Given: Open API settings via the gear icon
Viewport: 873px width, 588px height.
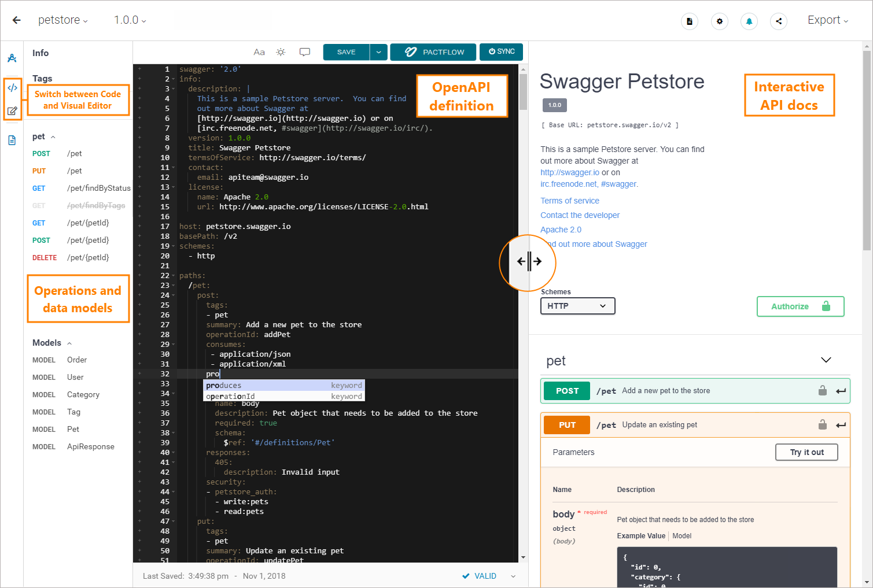Looking at the screenshot, I should 719,20.
